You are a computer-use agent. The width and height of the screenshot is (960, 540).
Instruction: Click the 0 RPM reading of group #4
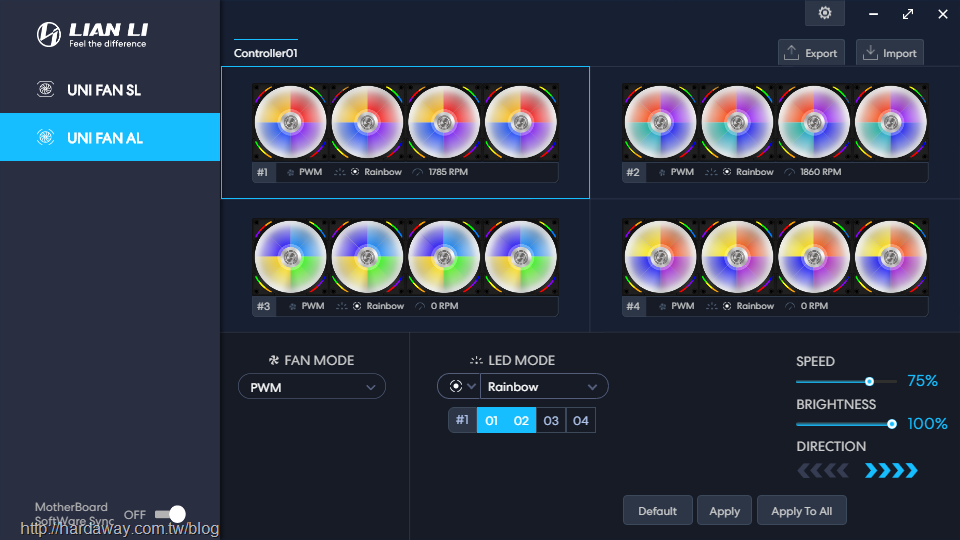click(x=814, y=306)
